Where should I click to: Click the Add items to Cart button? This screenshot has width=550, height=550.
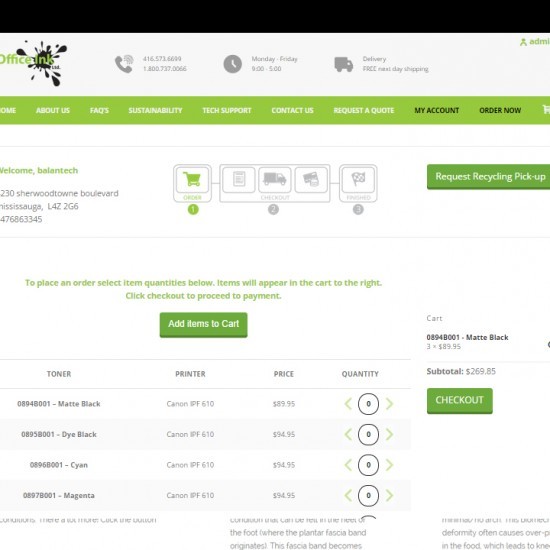pos(203,324)
